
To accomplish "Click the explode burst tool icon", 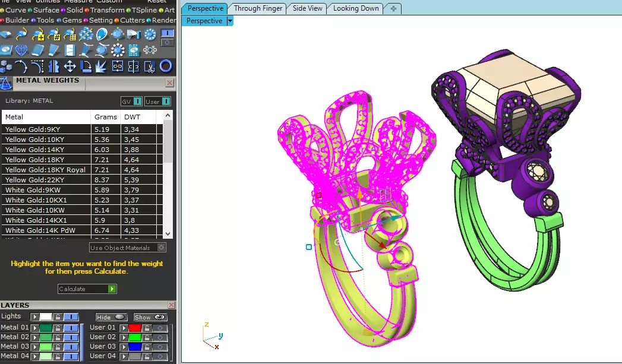I will click(x=102, y=67).
